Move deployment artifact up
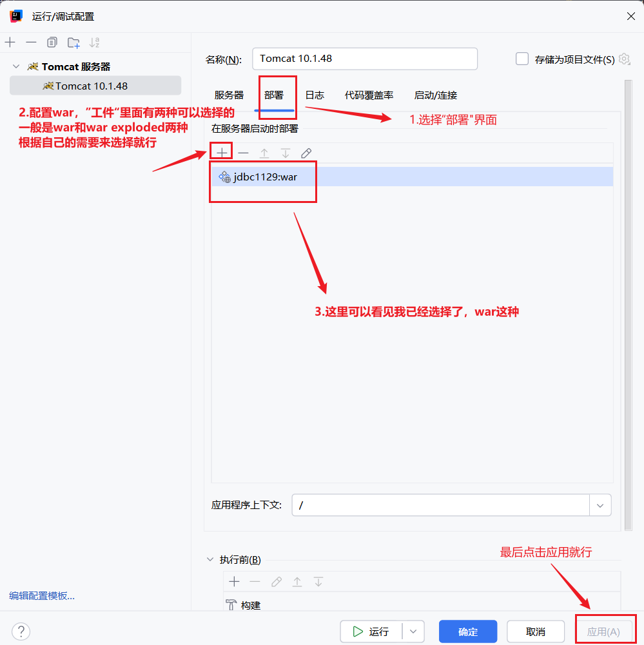Viewport: 644px width, 645px height. pos(264,153)
